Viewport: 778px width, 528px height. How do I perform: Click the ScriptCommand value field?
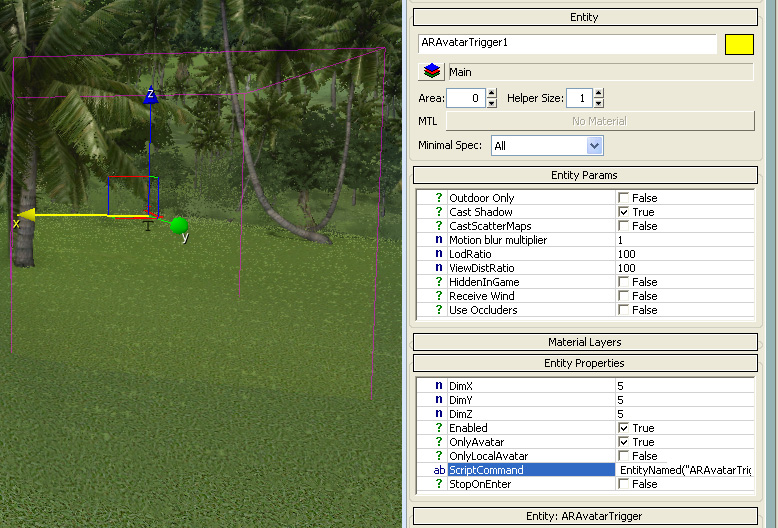(685, 470)
